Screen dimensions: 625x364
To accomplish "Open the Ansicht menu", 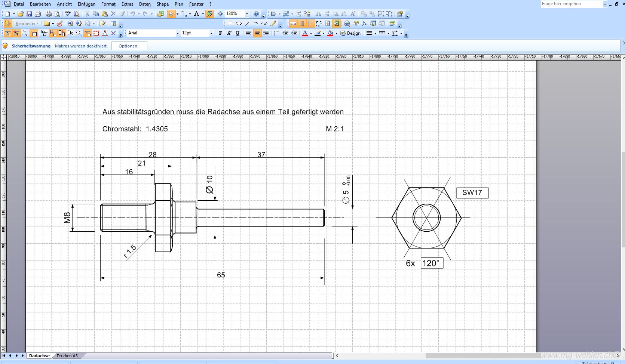I will tap(64, 4).
